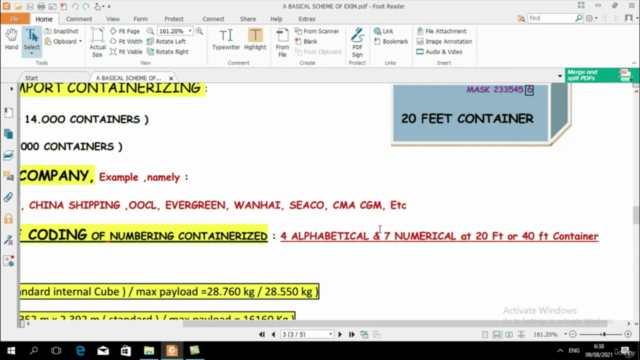Screen dimensions: 640x360
Task: Open the Layers panel in sidebar
Action: point(8,155)
